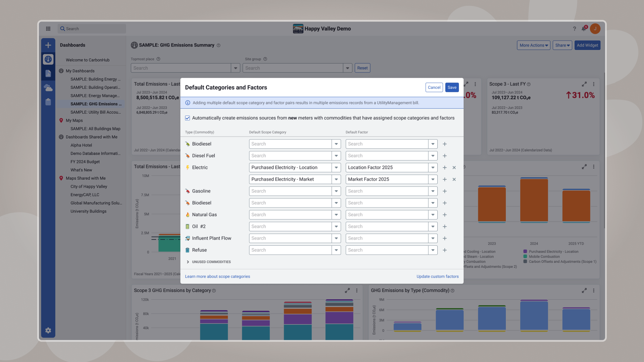Click the help question mark icon

tap(574, 29)
